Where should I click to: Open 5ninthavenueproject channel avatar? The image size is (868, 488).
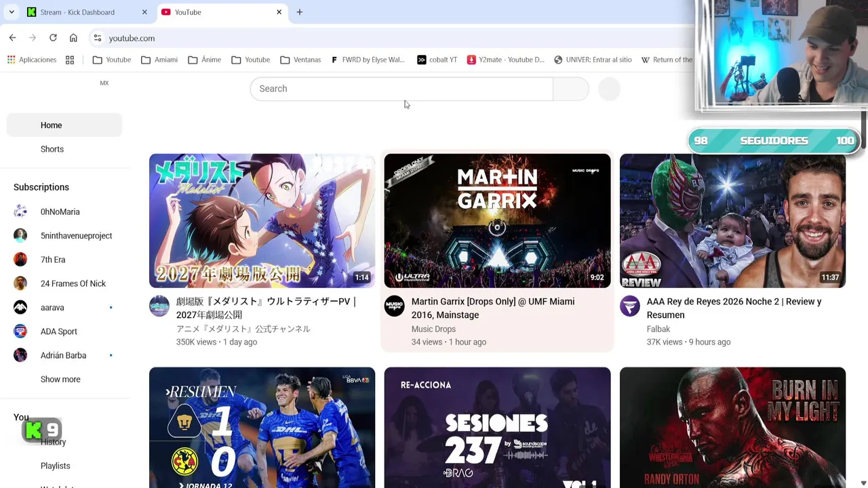(20, 235)
